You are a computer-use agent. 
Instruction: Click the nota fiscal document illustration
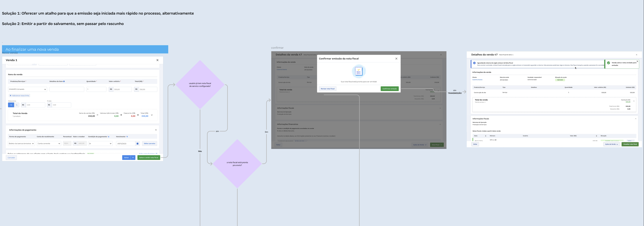tap(359, 71)
